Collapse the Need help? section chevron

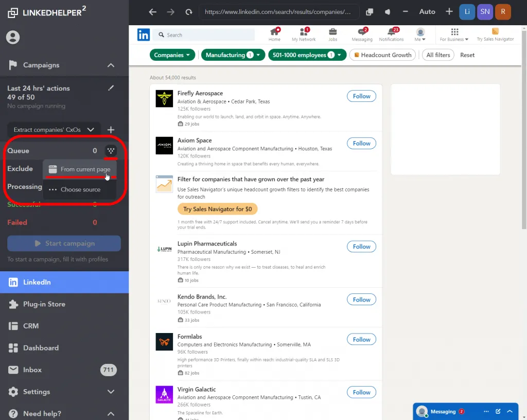tap(111, 414)
